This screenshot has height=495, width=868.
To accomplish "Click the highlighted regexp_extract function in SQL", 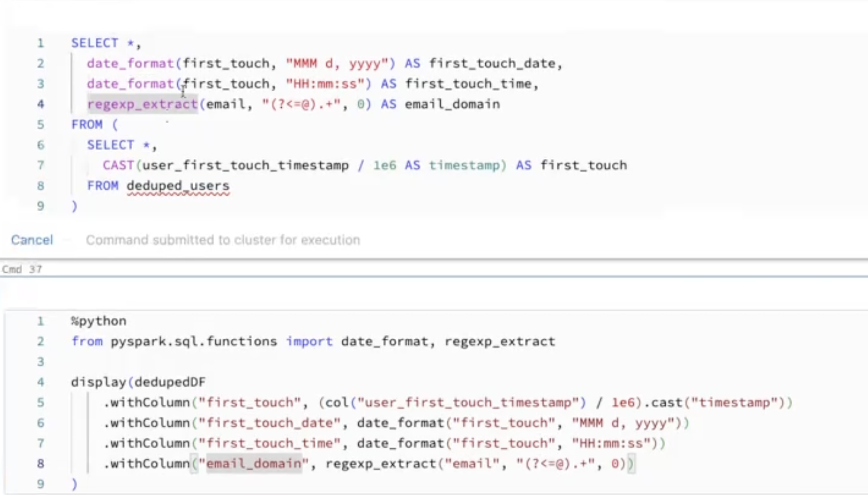I will tap(142, 104).
